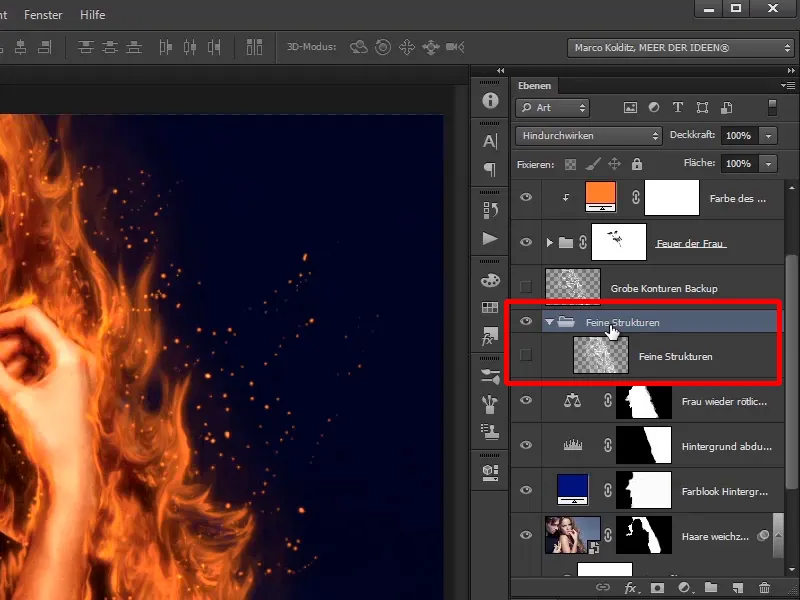The width and height of the screenshot is (800, 600).
Task: Open the Paragraph panel icon
Action: coord(490,169)
